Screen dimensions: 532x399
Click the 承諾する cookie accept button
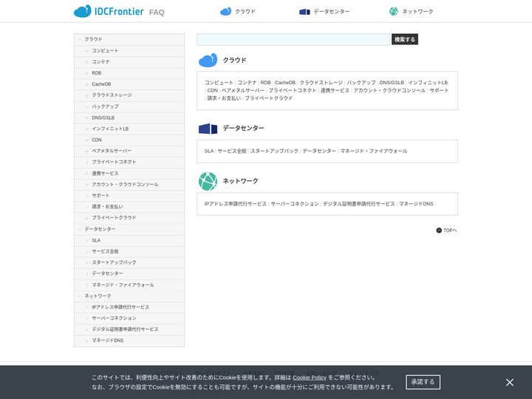coord(423,382)
